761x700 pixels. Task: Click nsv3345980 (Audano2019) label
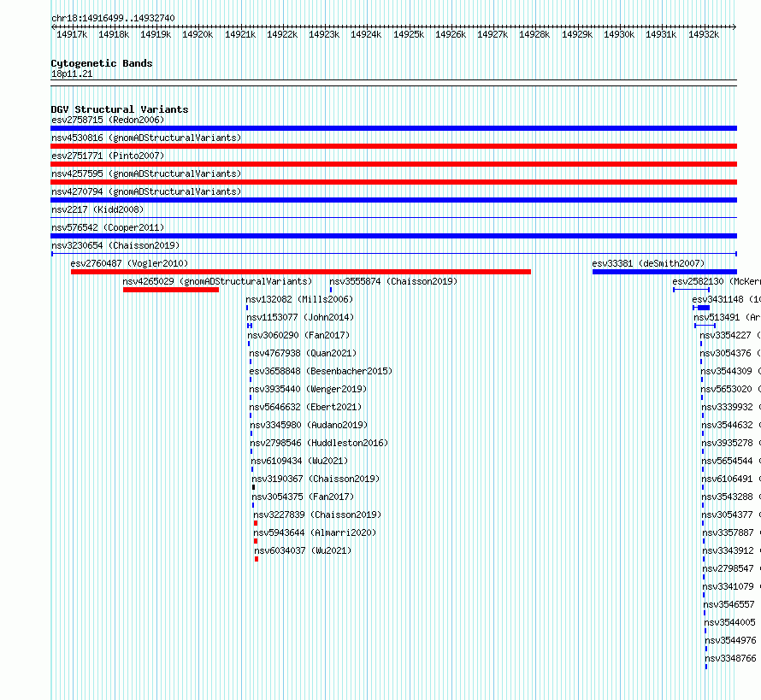click(x=309, y=425)
